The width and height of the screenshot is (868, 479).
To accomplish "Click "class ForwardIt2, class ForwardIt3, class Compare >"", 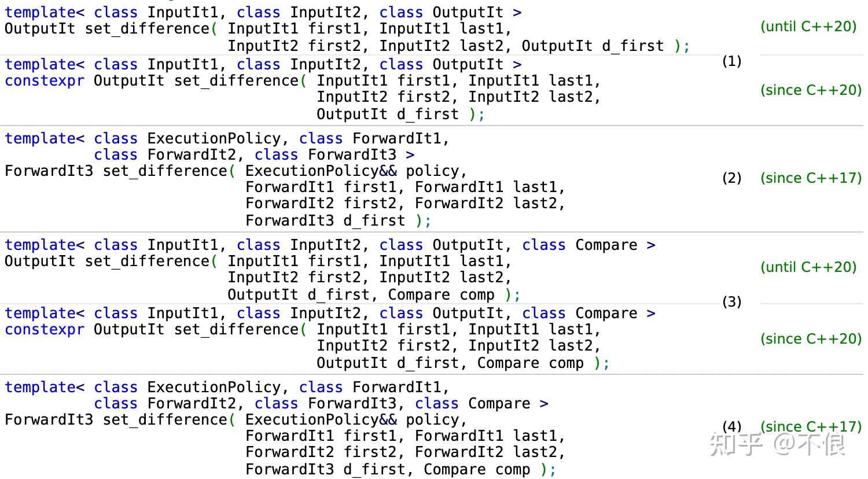I will 321,404.
